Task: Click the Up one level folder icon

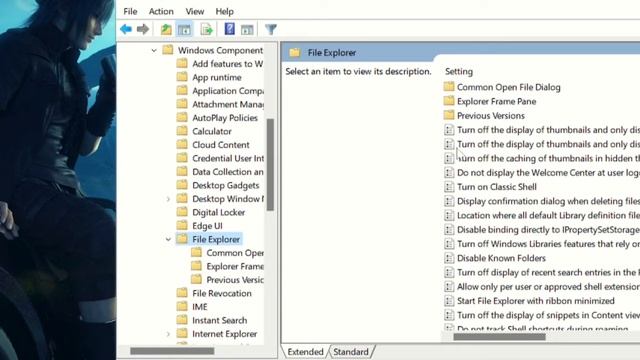Action: coord(166,29)
